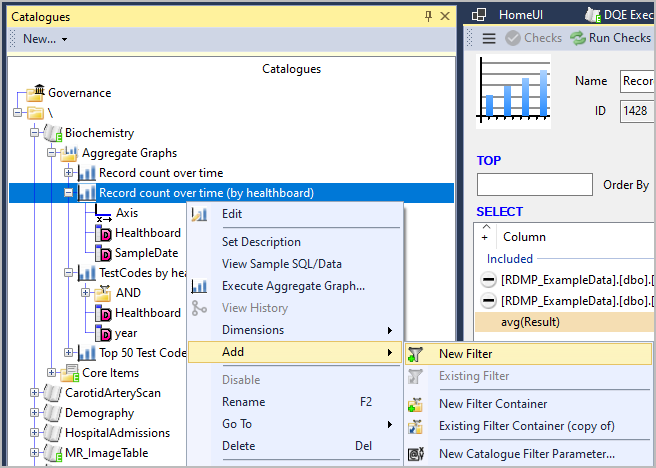Expand the Core Items node
The width and height of the screenshot is (656, 468).
[51, 373]
